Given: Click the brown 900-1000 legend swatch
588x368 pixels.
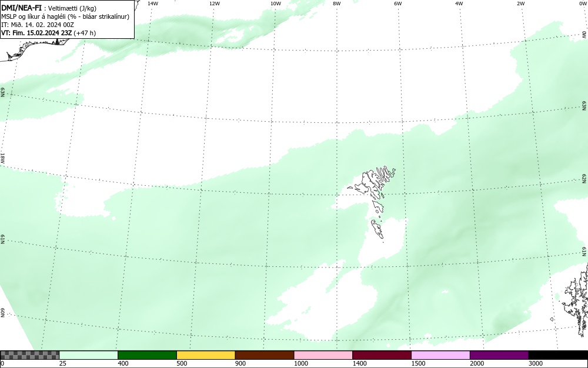Looking at the screenshot, I should 265,355.
